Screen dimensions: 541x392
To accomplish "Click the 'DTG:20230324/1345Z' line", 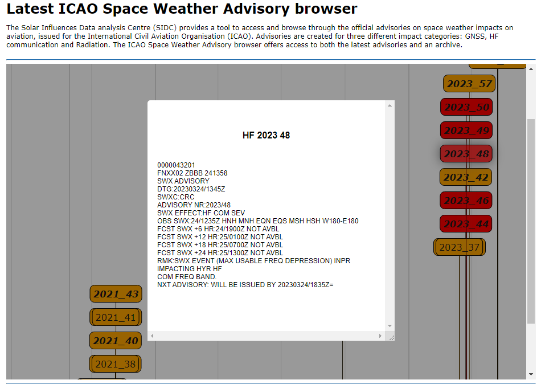I will coord(191,189).
